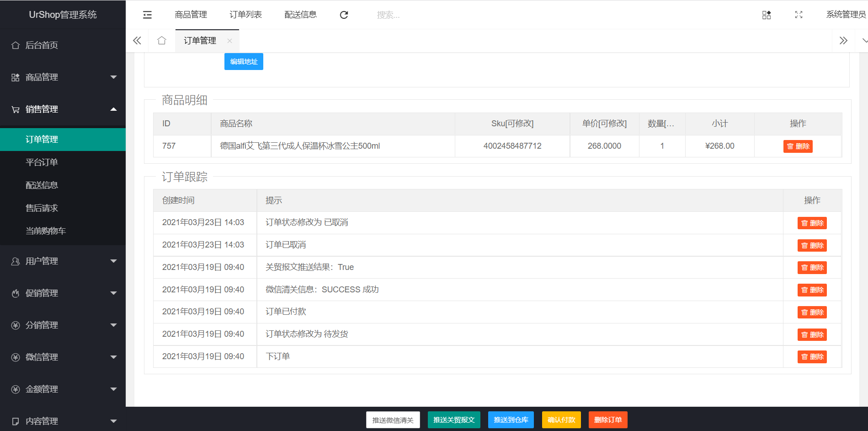
Task: Click the 删除订单 button
Action: [x=607, y=420]
